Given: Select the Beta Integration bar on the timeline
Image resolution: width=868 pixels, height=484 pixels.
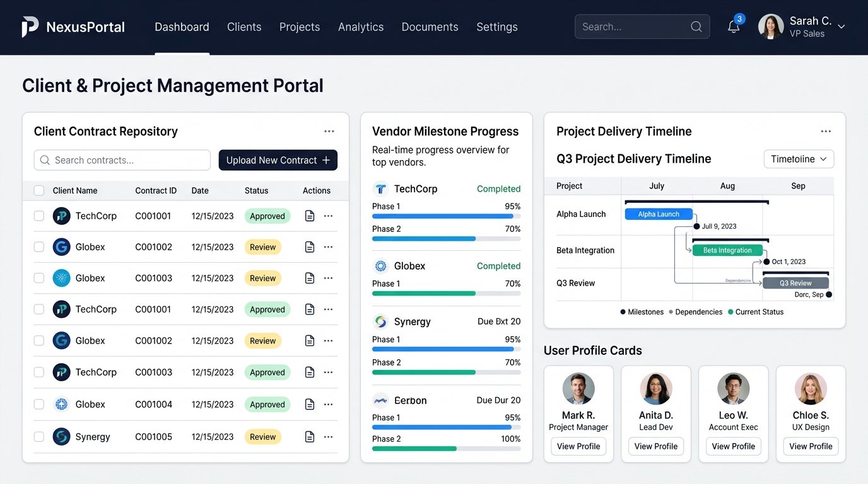Looking at the screenshot, I should pos(727,250).
